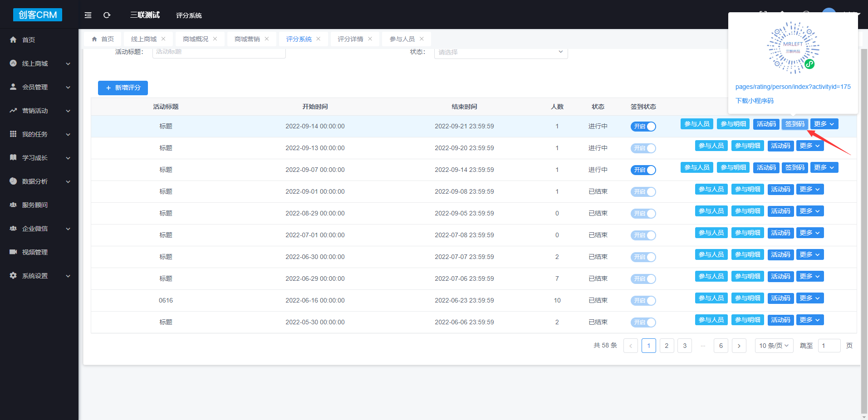Click the 新增评分 button
This screenshot has width=868, height=420.
pyautogui.click(x=123, y=88)
